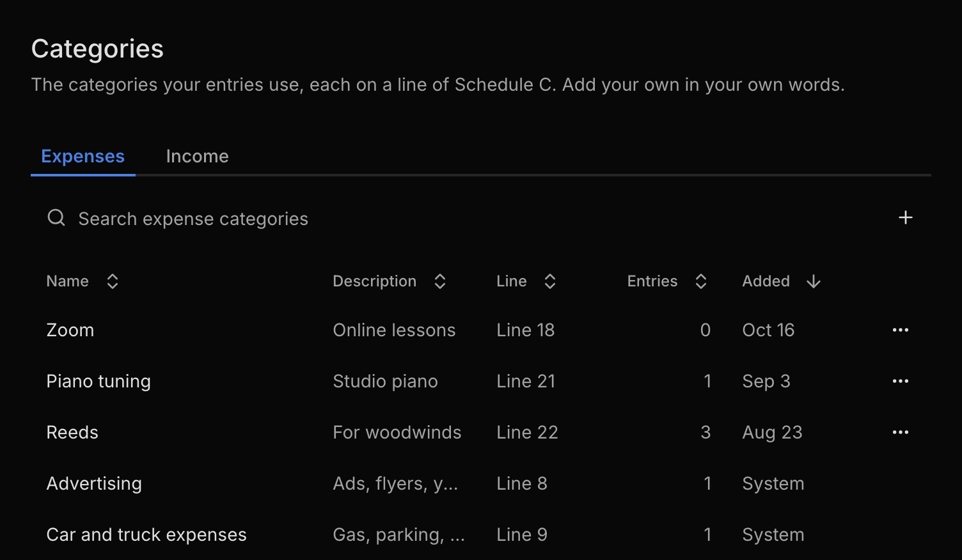Click the plus icon to add category

tap(905, 218)
